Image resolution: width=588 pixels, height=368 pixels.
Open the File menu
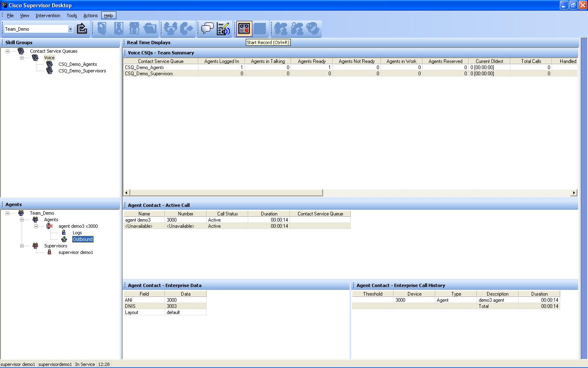(10, 16)
